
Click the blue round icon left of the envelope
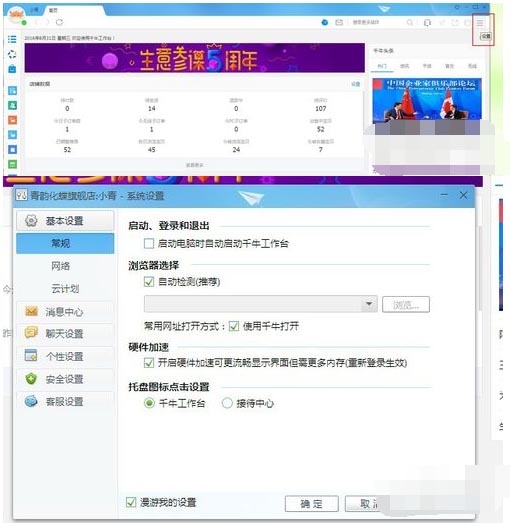tap(325, 22)
